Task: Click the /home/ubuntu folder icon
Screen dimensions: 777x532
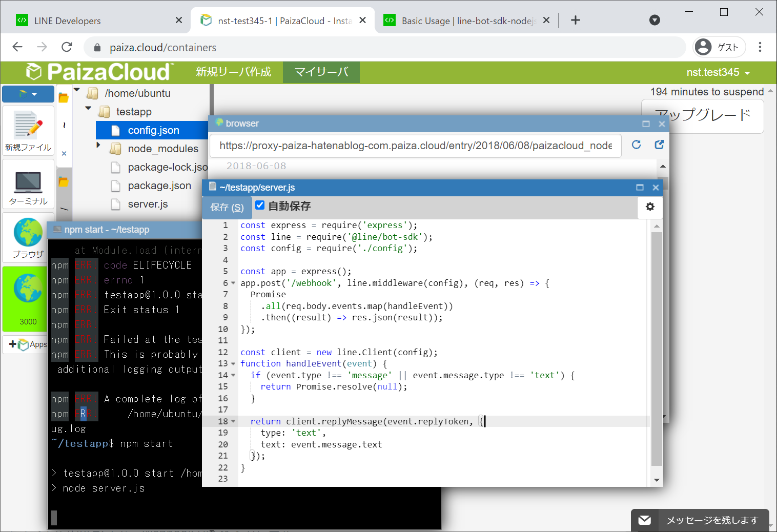Action: [x=93, y=93]
